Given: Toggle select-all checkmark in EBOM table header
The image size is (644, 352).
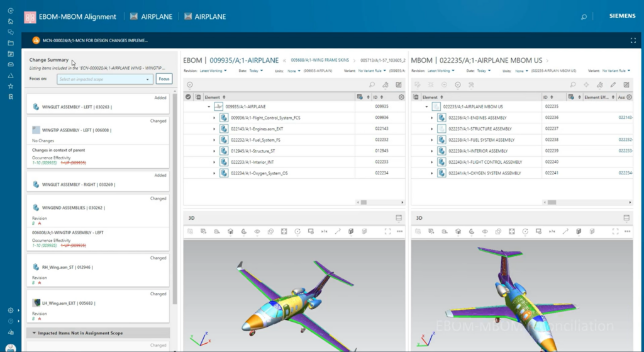Looking at the screenshot, I should 188,97.
